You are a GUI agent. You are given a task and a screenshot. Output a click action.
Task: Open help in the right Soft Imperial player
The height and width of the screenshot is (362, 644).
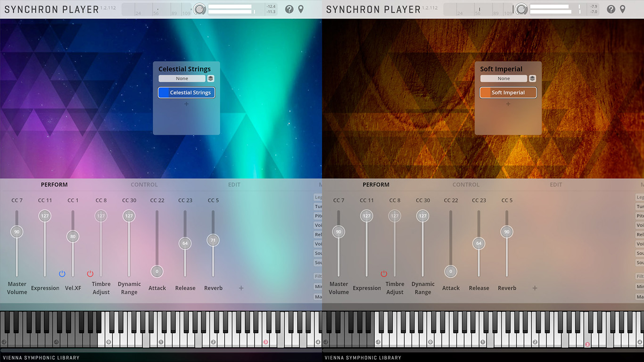[x=611, y=9]
